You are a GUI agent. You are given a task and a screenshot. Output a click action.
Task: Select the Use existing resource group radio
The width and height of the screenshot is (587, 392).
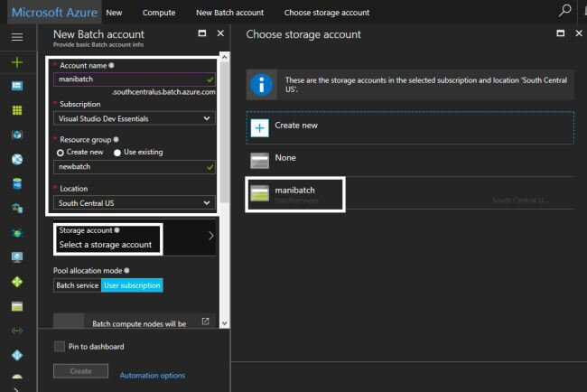click(x=117, y=153)
